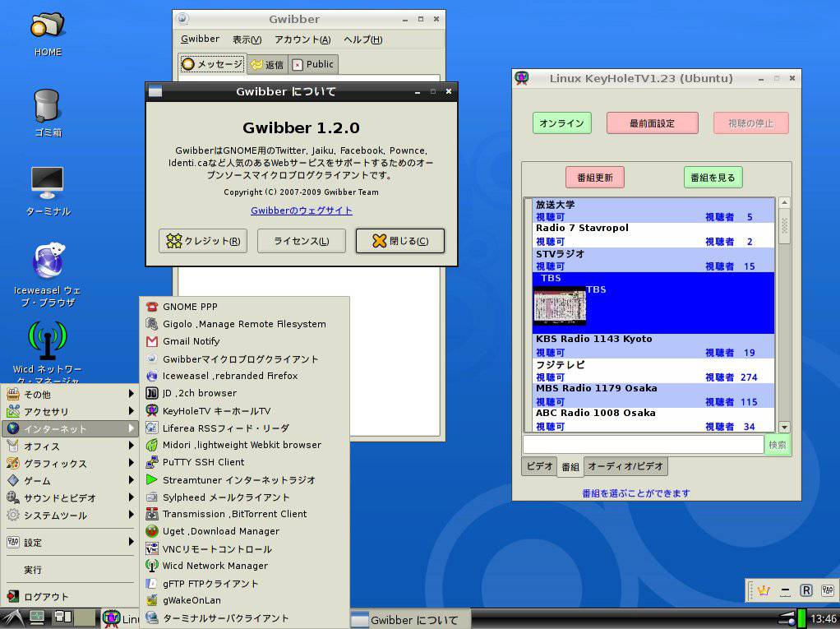Switch to the 返信 tab in Gwibber
Screen dimensions: 840x629
[267, 65]
